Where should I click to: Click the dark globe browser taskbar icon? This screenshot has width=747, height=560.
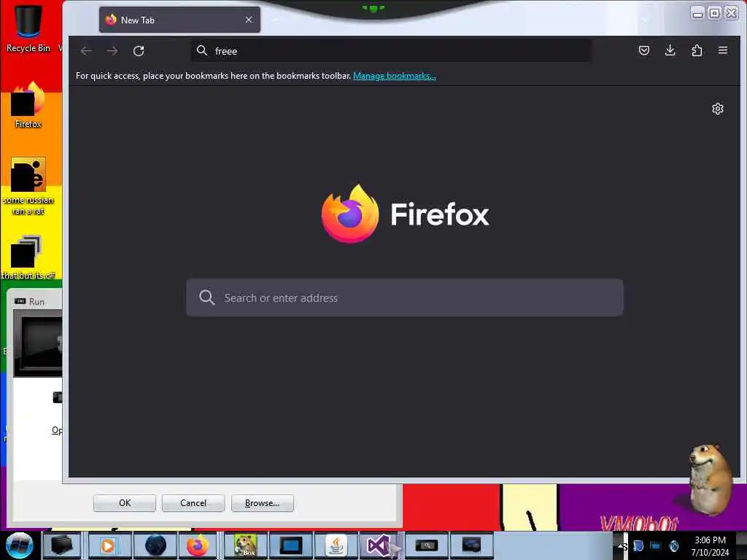click(155, 545)
